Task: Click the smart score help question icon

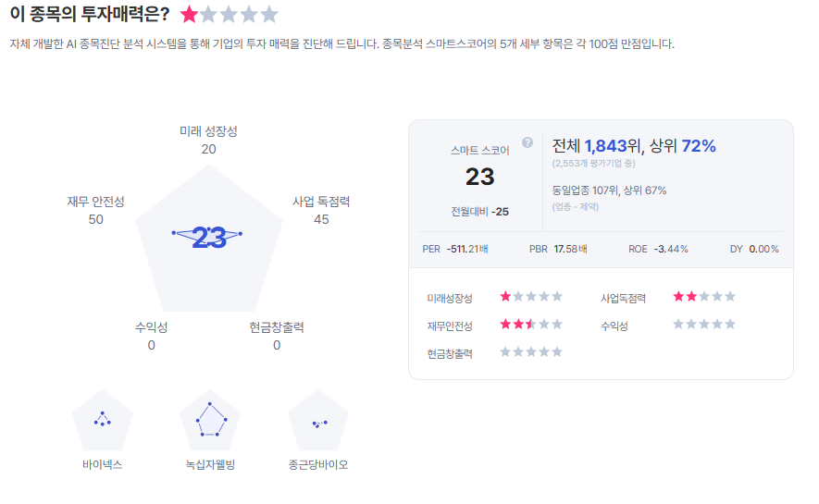Action: click(527, 142)
